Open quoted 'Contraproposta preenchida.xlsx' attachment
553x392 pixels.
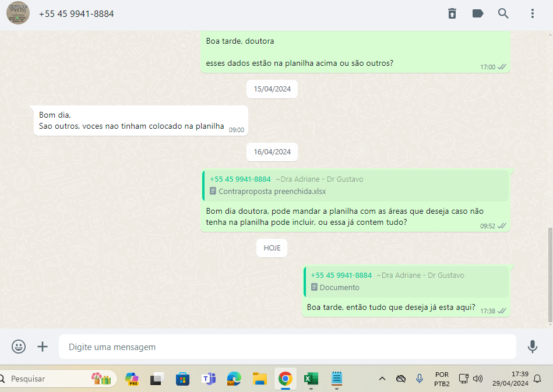coord(355,185)
